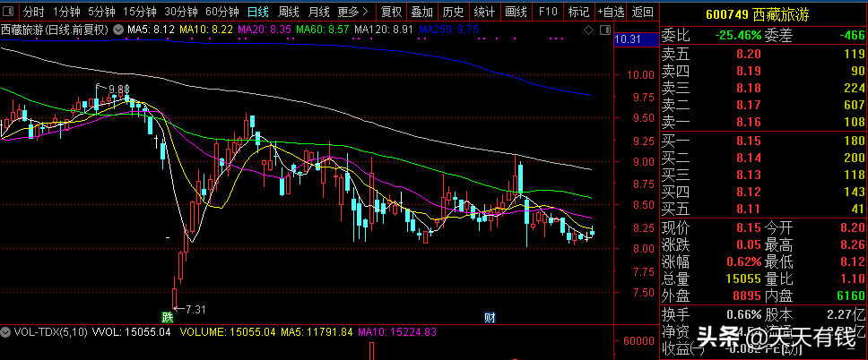Click the 叠加 overlay button
Screen dimensions: 868x360
click(x=422, y=11)
